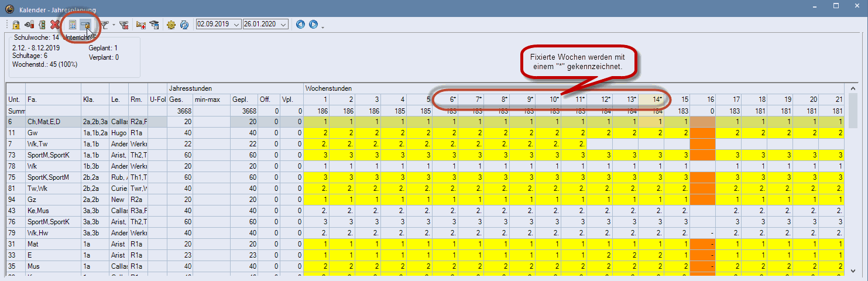Select week 1 column header
The height and width of the screenshot is (281, 868).
[x=317, y=99]
